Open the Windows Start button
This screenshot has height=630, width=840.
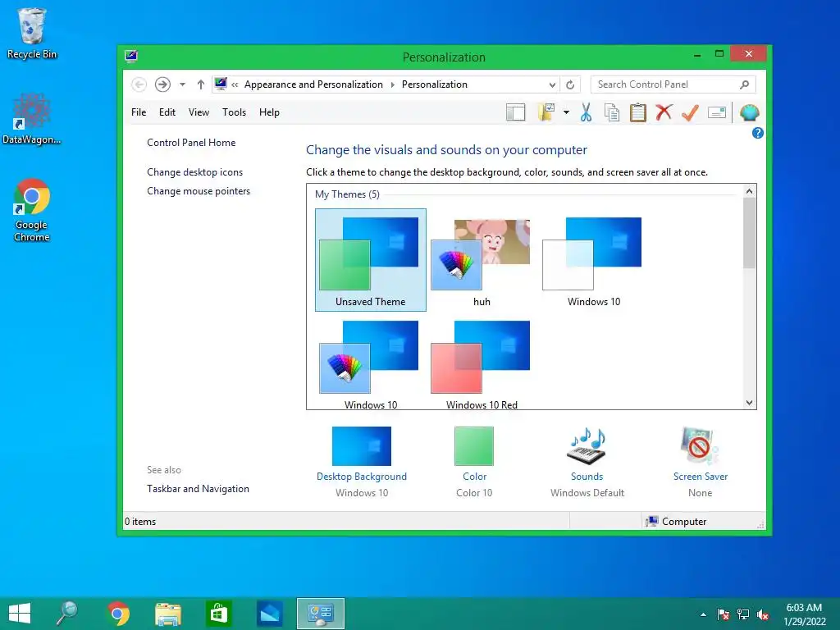[x=20, y=614]
